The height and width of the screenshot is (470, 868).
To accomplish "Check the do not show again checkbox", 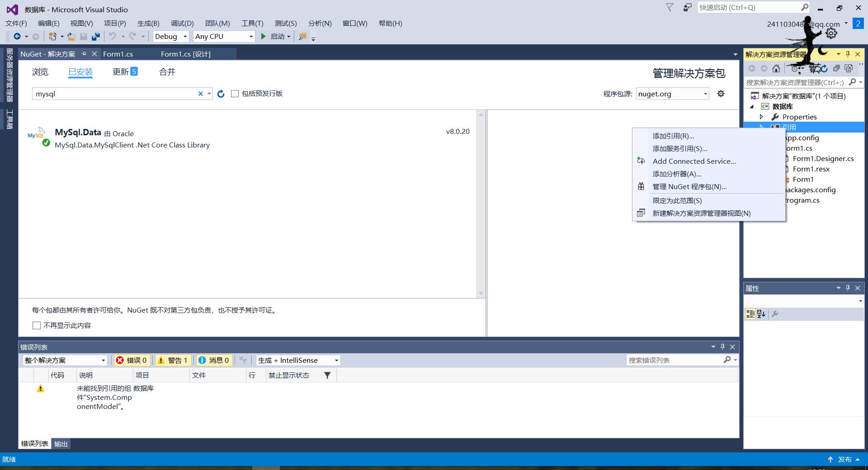I will (x=37, y=325).
